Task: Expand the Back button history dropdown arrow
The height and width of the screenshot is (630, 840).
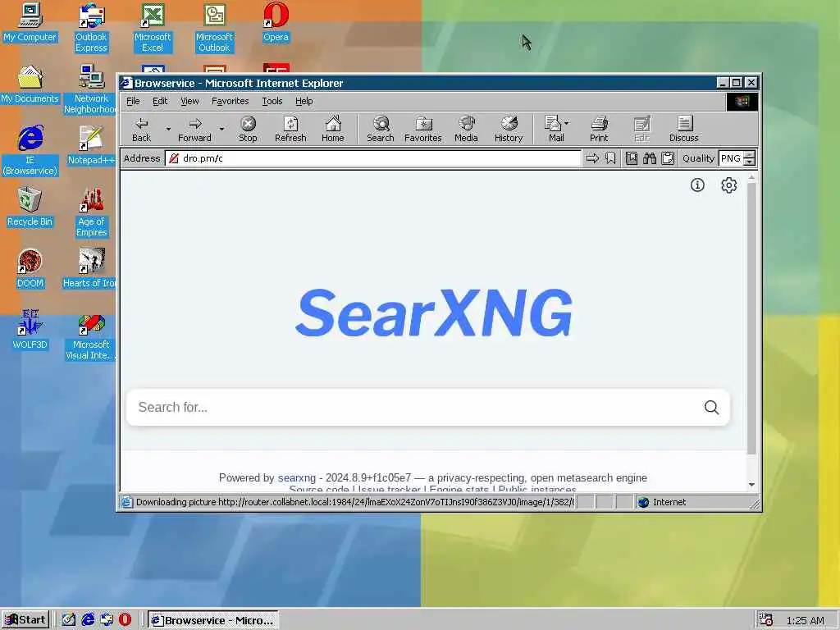Action: (167, 129)
